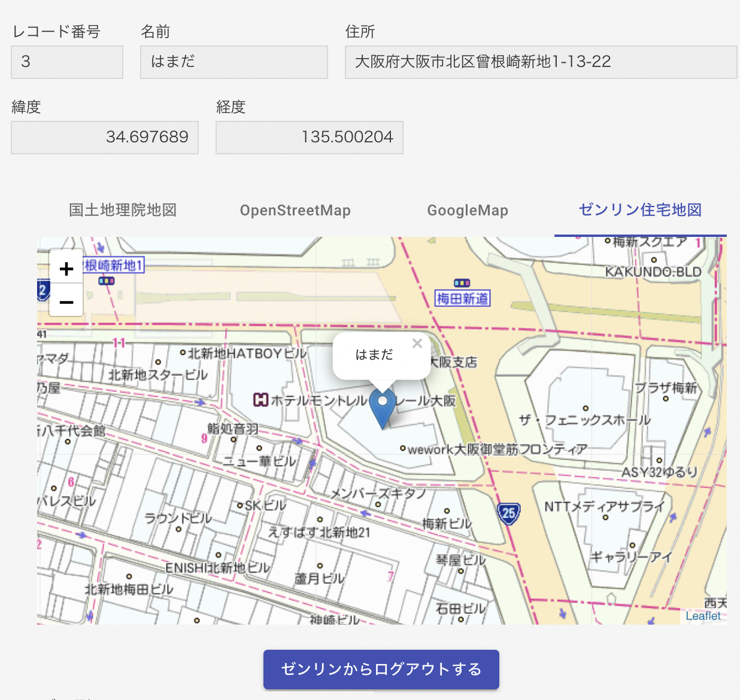Switch to the OpenStreetMap tab
Image resolution: width=740 pixels, height=700 pixels.
click(x=295, y=210)
